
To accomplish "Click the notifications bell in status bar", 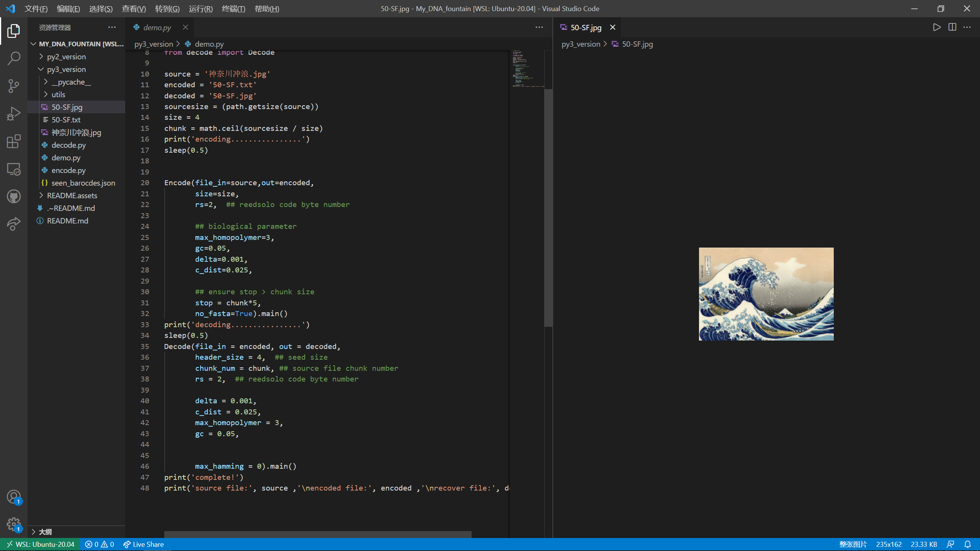I will tap(967, 544).
